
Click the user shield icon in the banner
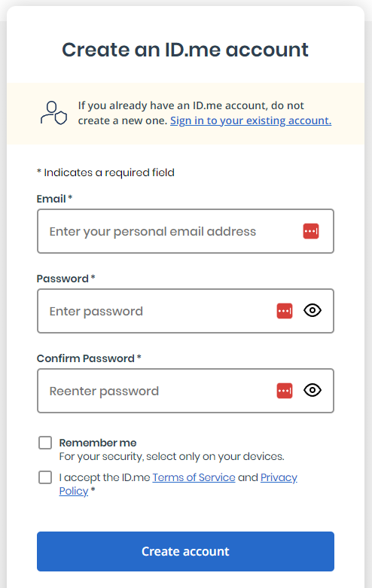pyautogui.click(x=53, y=113)
